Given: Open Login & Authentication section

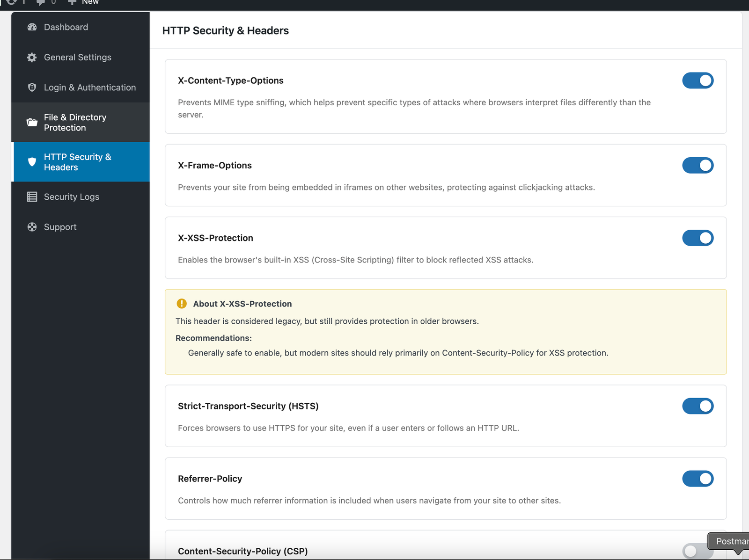Looking at the screenshot, I should click(81, 87).
